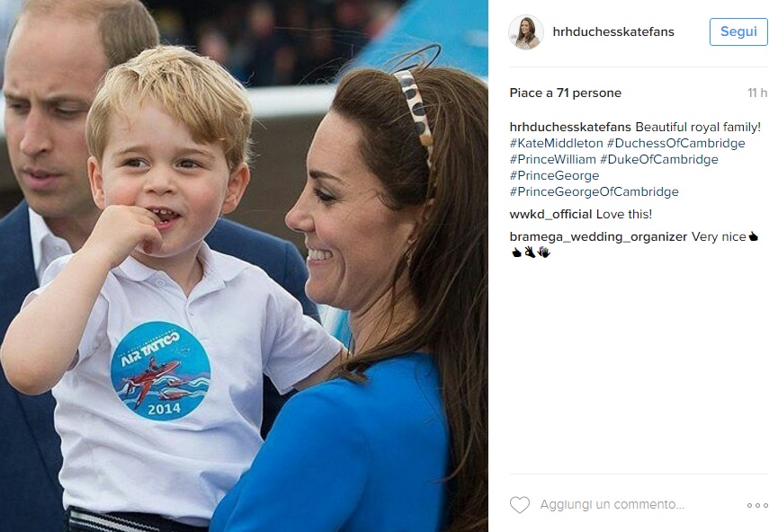The image size is (769, 532).
Task: Click the caption author hrhduchesskatefans name
Action: coord(570,127)
